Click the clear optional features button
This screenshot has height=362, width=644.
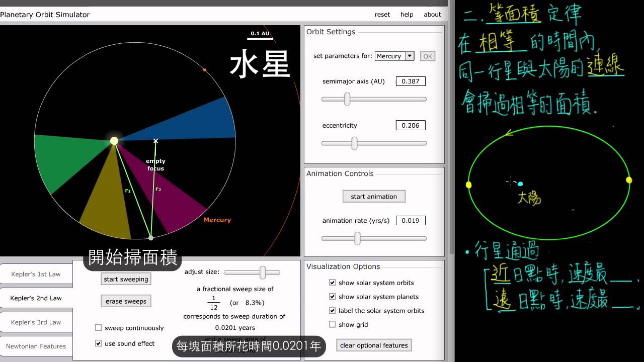[374, 345]
